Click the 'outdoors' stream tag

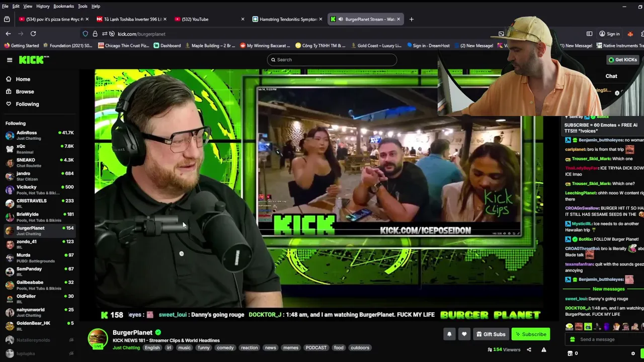tap(360, 348)
